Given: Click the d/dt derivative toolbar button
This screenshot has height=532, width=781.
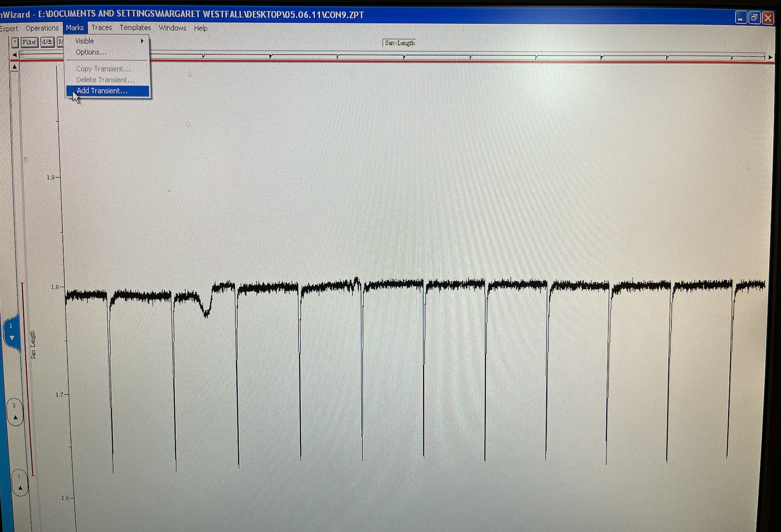Looking at the screenshot, I should click(x=47, y=42).
